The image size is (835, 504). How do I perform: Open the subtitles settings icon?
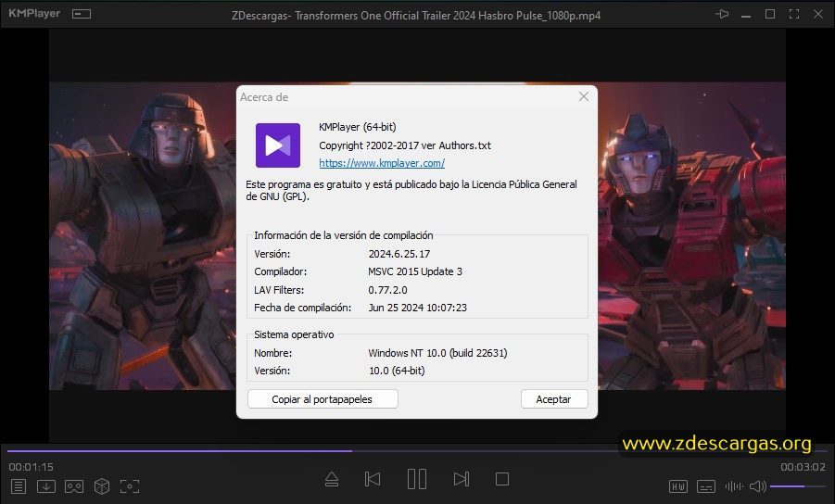[x=706, y=486]
